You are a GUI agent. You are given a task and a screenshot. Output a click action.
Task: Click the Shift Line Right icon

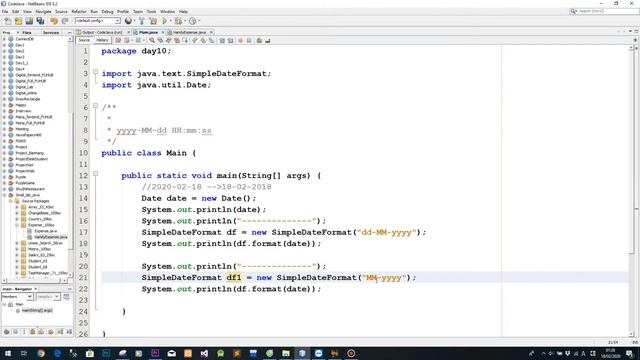point(231,40)
